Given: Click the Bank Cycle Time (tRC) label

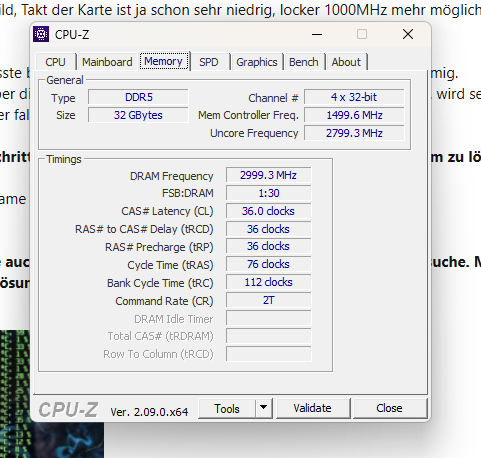Looking at the screenshot, I should click(160, 283).
